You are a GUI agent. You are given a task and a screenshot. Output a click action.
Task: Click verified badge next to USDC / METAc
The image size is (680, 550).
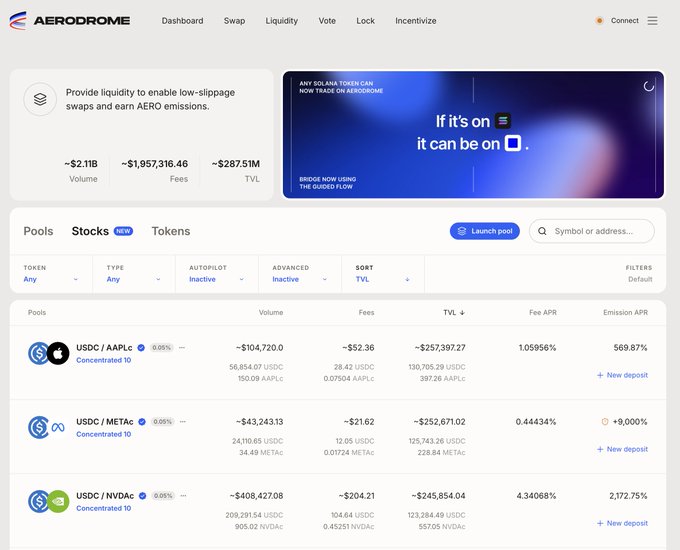(x=142, y=422)
